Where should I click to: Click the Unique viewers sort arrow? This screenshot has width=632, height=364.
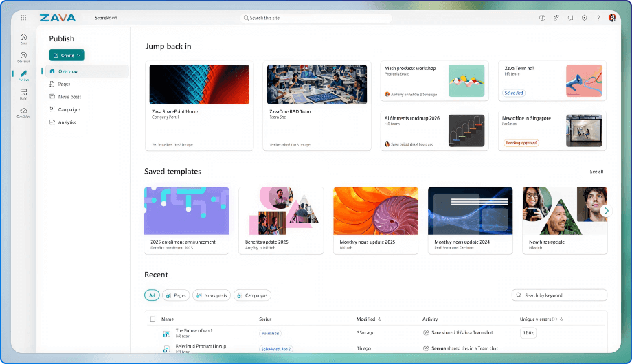pyautogui.click(x=561, y=319)
